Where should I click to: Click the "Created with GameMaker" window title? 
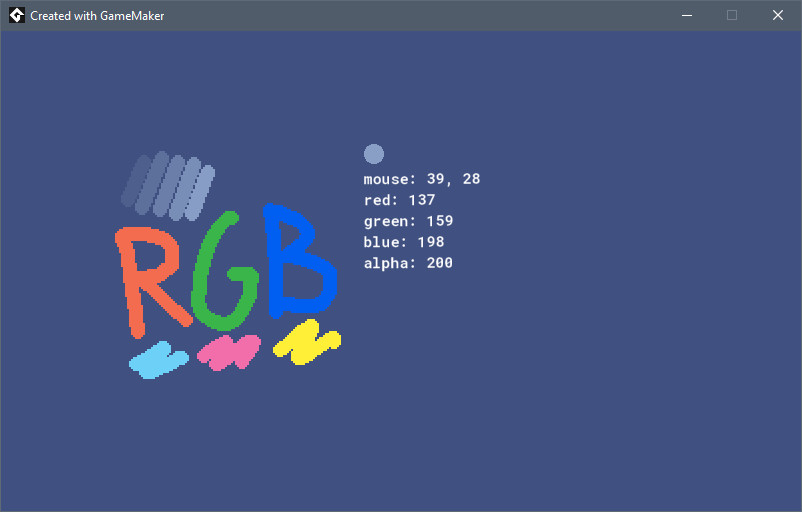click(97, 16)
